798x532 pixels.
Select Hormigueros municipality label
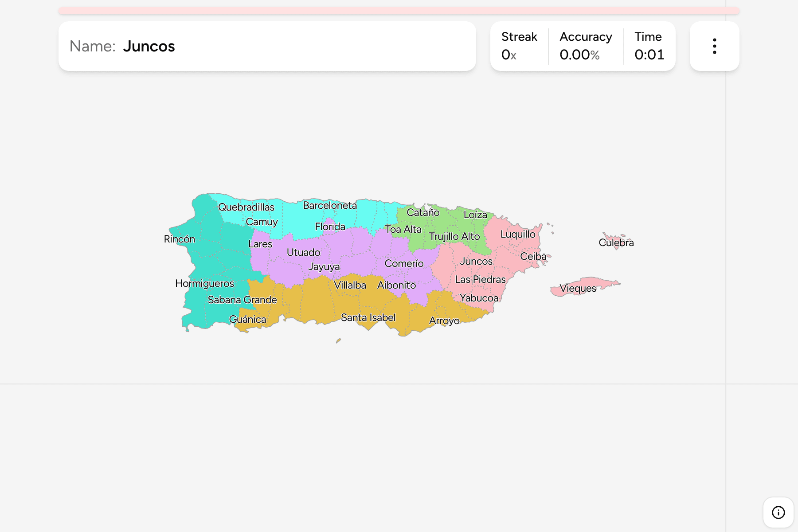point(204,284)
